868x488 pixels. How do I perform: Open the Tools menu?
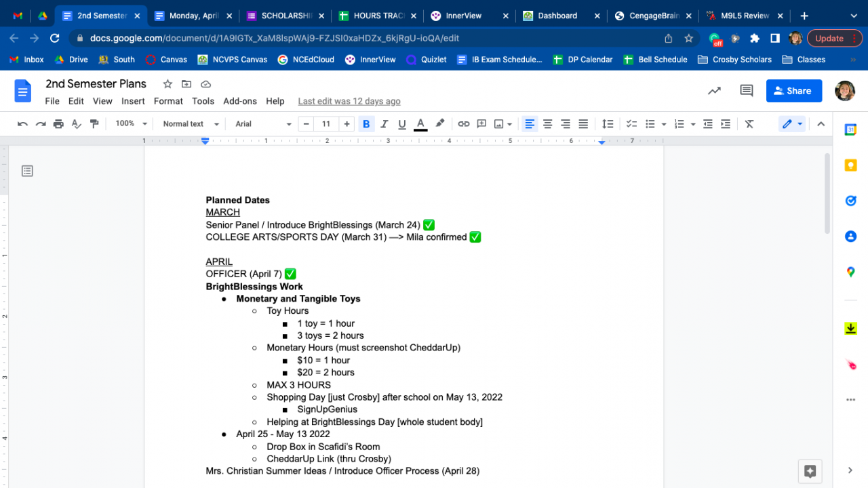click(203, 101)
